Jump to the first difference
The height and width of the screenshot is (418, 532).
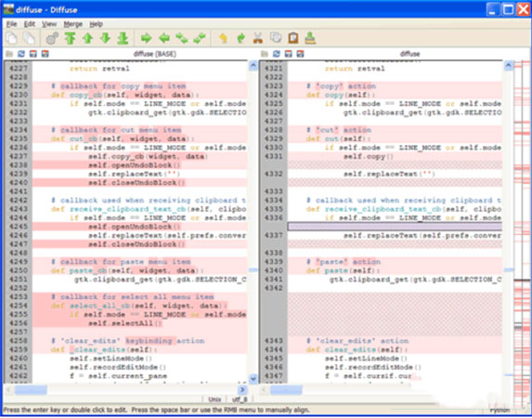click(x=71, y=38)
